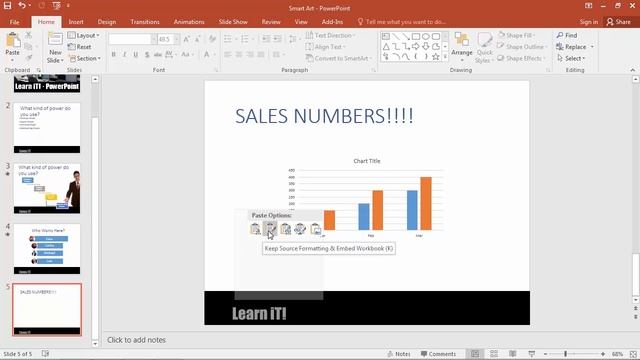Select the Triangle shape in gallery
This screenshot has height=360, width=640.
click(x=386, y=47)
